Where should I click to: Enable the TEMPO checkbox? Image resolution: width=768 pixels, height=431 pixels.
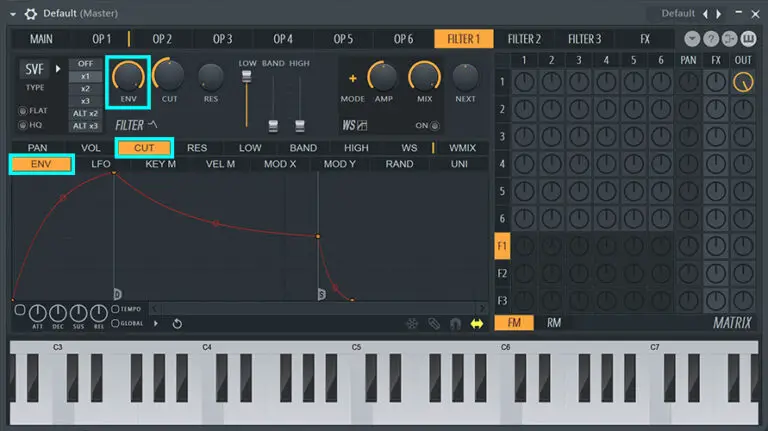115,309
